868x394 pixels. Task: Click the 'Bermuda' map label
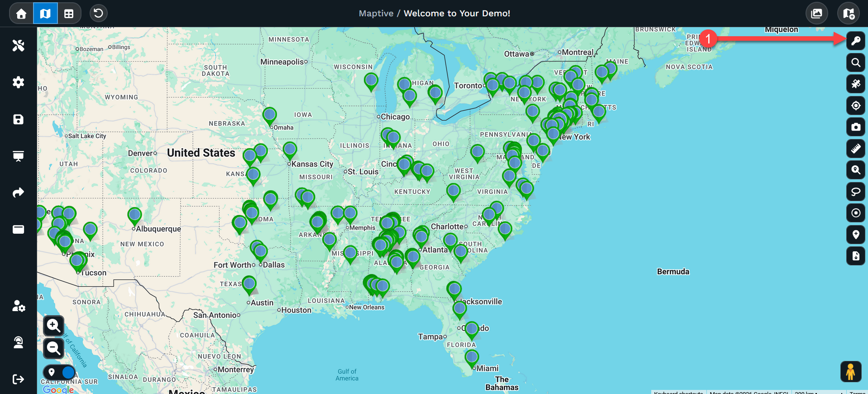(x=673, y=272)
